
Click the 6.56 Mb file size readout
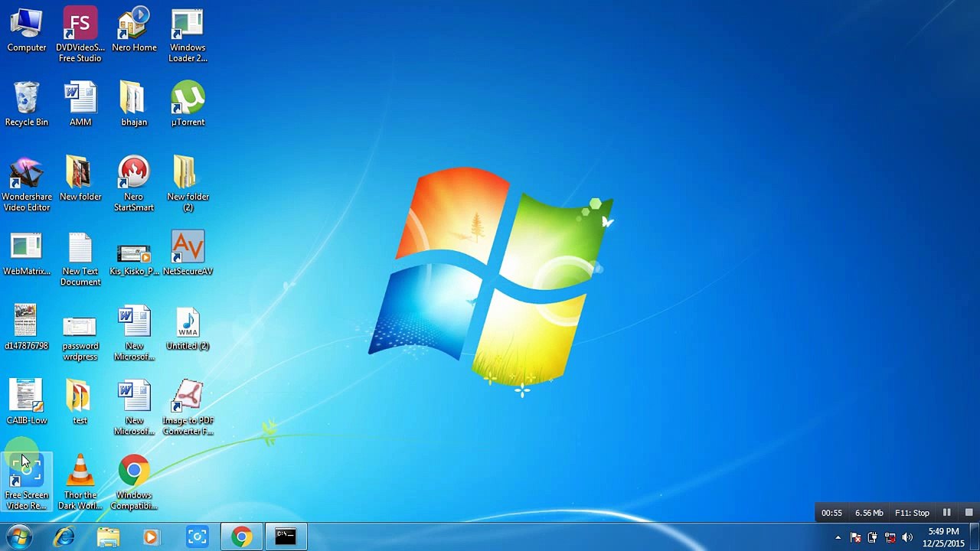click(x=869, y=513)
